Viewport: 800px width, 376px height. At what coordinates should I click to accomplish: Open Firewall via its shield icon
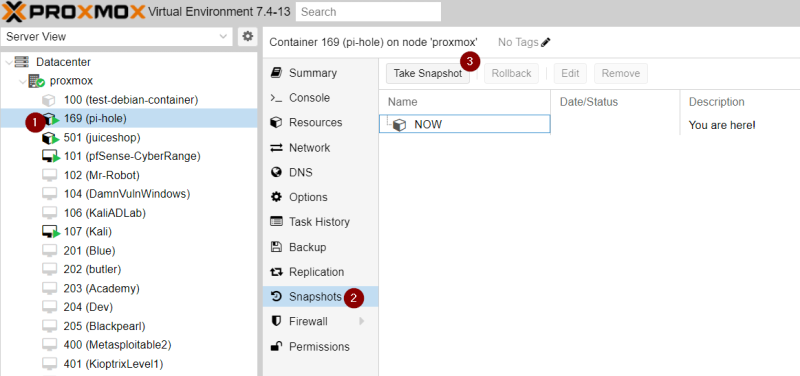tap(276, 321)
